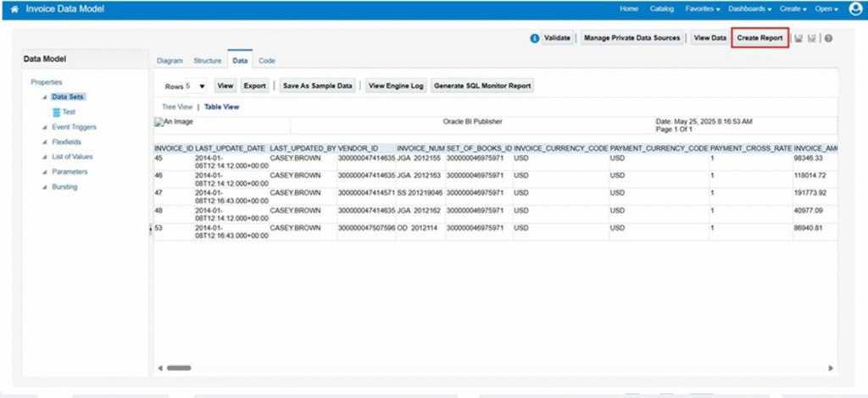Image resolution: width=868 pixels, height=398 pixels.
Task: Click the panel splitter collapse handle
Action: tap(151, 229)
